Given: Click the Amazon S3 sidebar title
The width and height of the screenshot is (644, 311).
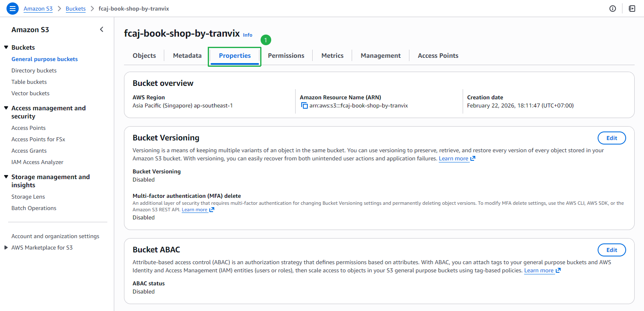Looking at the screenshot, I should (30, 30).
